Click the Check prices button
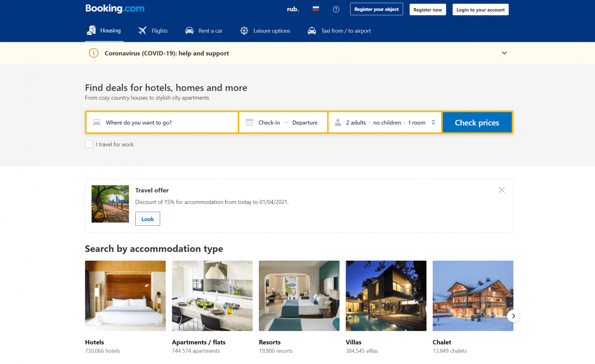The height and width of the screenshot is (364, 595). click(477, 122)
